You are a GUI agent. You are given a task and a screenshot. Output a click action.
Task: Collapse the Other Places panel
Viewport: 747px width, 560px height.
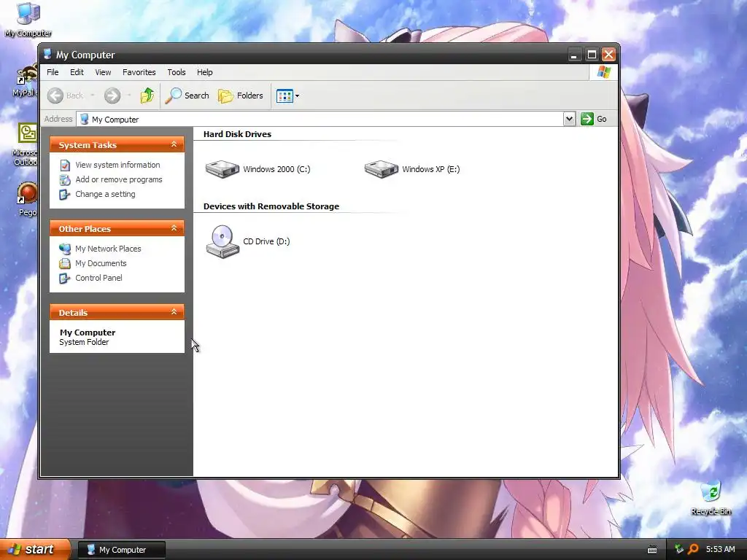[x=174, y=228]
